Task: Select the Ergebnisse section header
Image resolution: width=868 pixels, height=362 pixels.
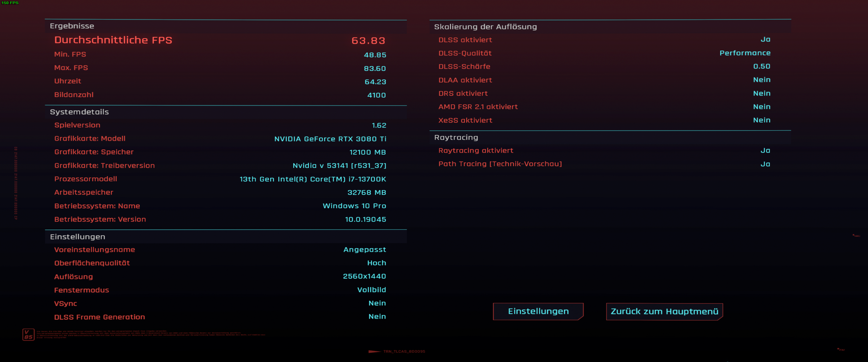Action: [72, 26]
